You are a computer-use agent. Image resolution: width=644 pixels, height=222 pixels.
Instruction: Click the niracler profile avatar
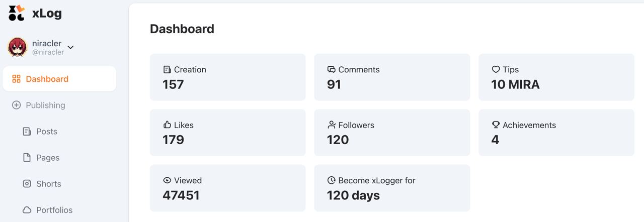[x=18, y=47]
